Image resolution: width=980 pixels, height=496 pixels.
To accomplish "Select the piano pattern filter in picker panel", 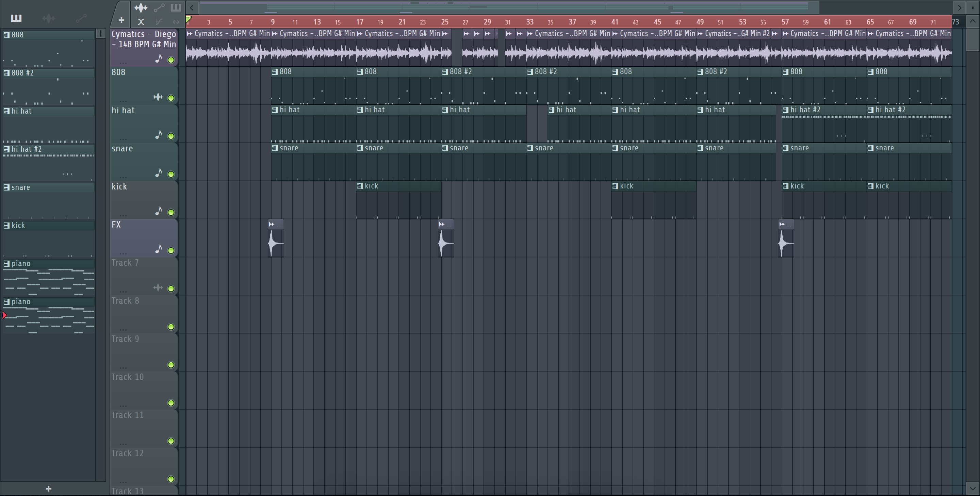I will (x=16, y=18).
